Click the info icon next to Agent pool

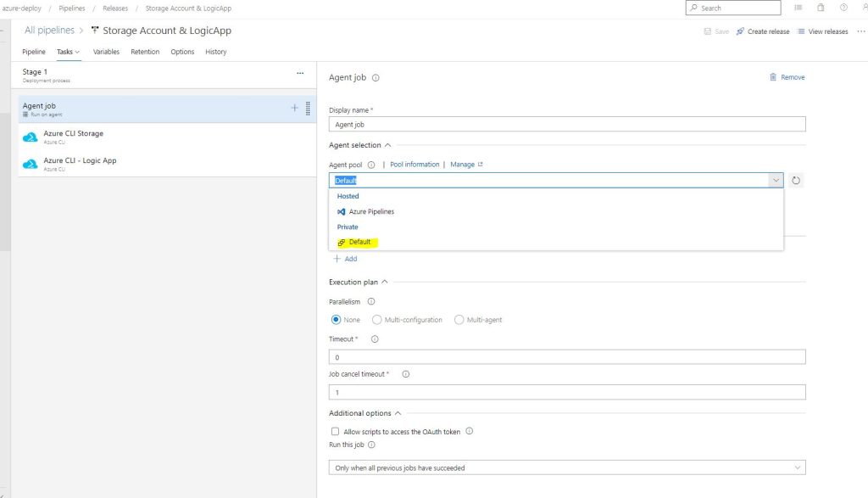[x=371, y=165]
